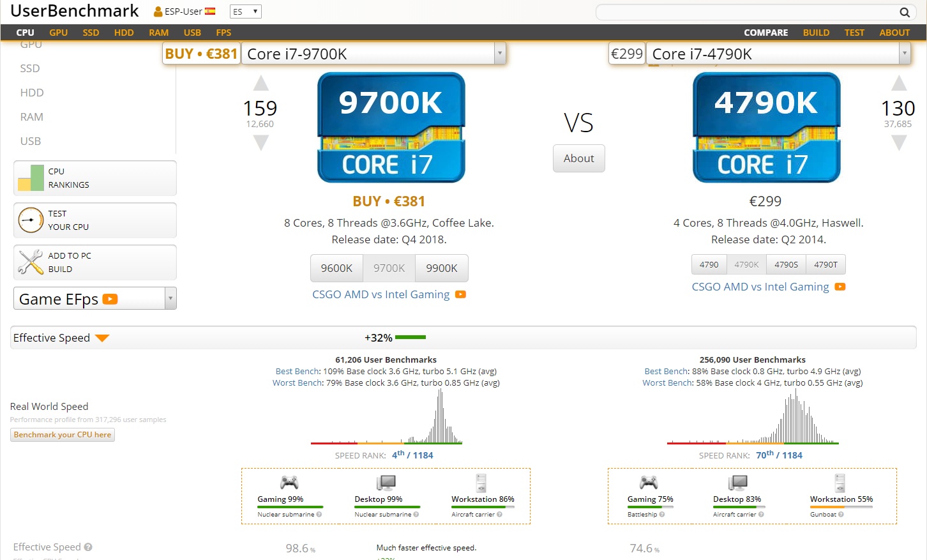Click BUY €381 button beside 9700K selector
Image resolution: width=927 pixels, height=560 pixels.
pyautogui.click(x=201, y=54)
